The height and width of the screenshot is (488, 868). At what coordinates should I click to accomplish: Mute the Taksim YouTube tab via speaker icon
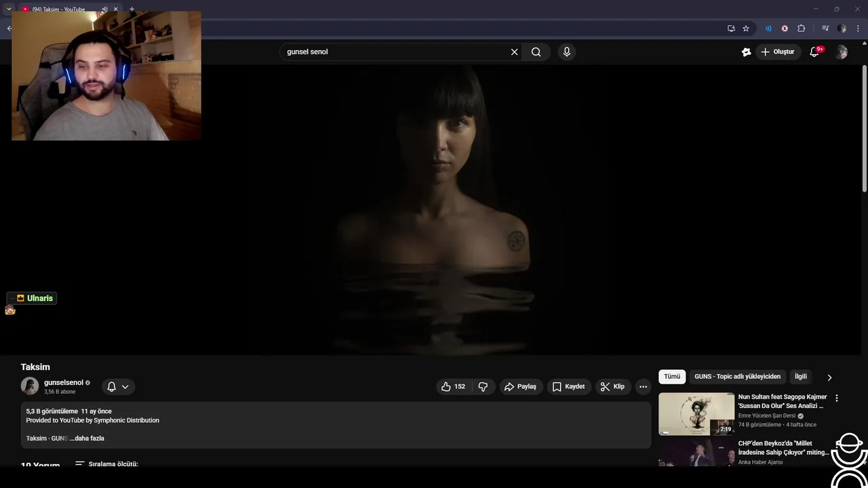tap(104, 9)
